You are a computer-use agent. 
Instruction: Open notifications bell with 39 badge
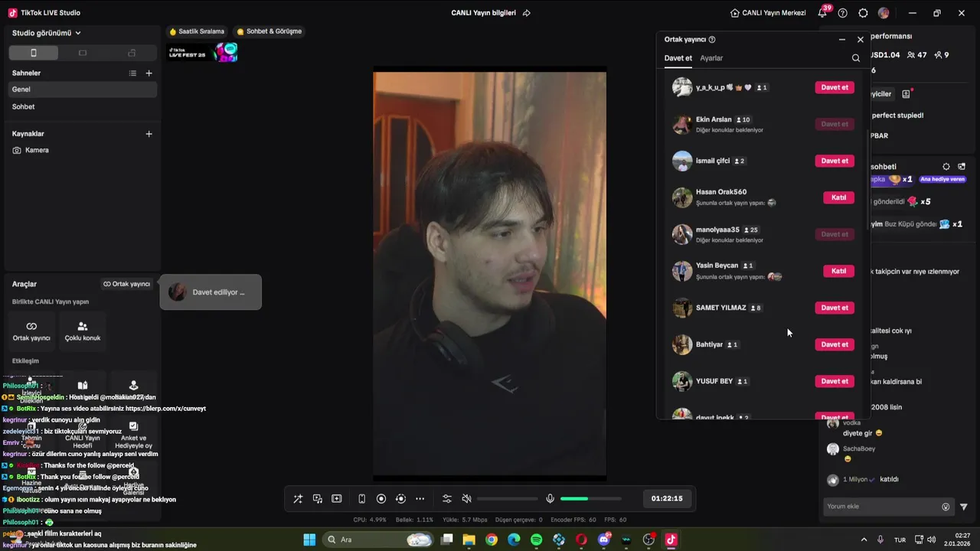click(824, 12)
